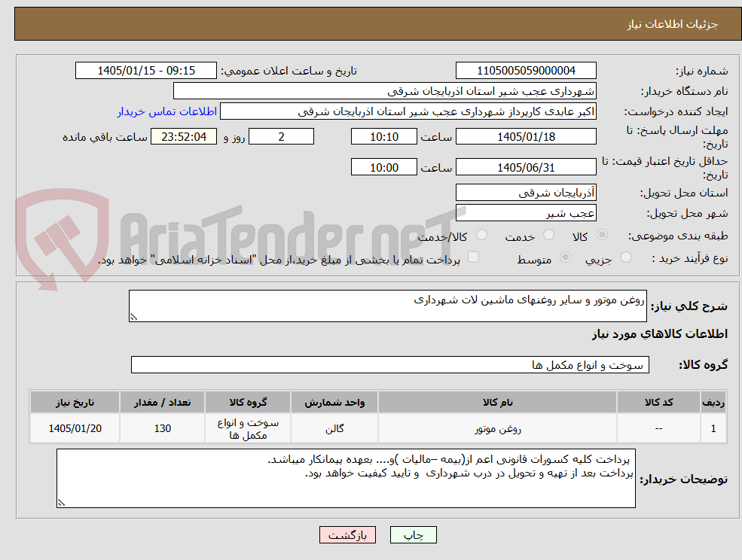Click the remaining time 23:52:04 field
Image resolution: width=742 pixels, height=560 pixels.
click(184, 137)
